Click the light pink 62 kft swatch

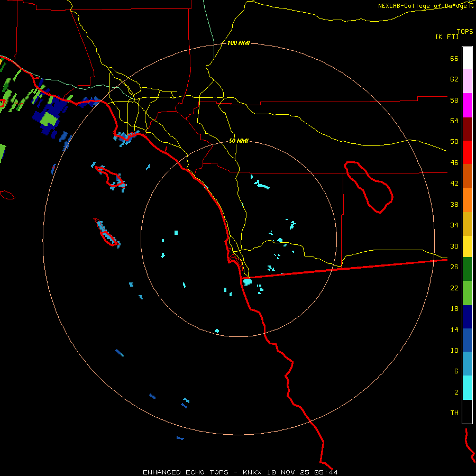pyautogui.click(x=467, y=81)
